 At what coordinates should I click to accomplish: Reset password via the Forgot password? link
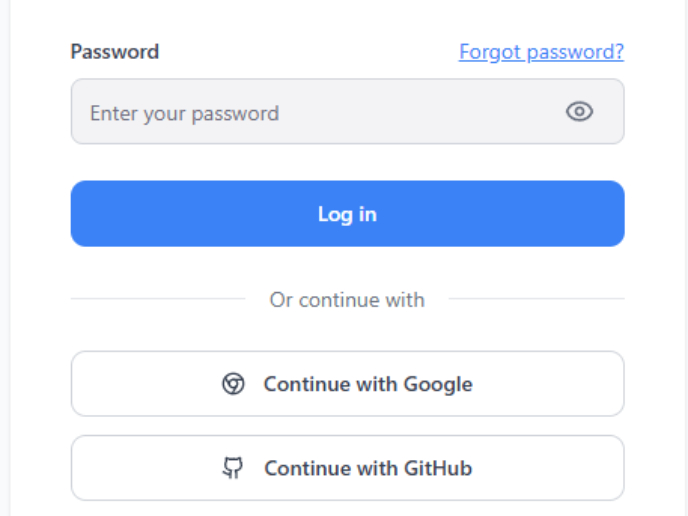[x=541, y=51]
